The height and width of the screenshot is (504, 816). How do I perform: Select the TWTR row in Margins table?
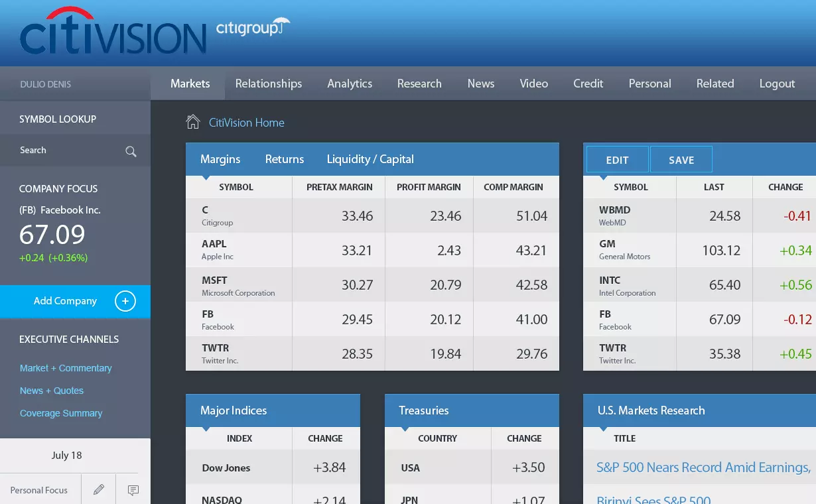372,353
